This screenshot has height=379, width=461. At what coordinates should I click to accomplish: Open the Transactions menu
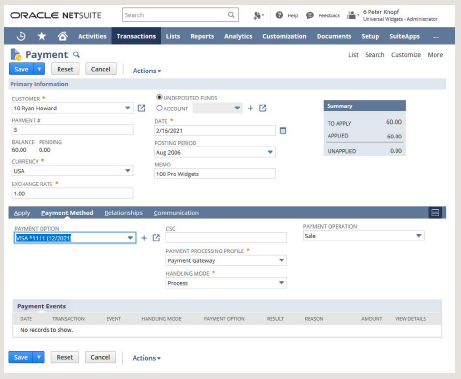(x=136, y=36)
